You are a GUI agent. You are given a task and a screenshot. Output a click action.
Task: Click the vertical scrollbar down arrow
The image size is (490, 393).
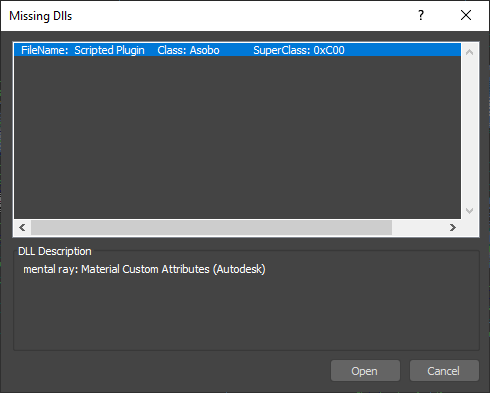coord(470,210)
